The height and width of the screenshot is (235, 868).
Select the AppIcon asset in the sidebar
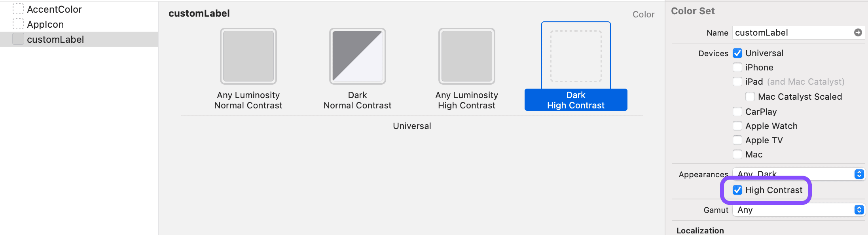[x=45, y=24]
